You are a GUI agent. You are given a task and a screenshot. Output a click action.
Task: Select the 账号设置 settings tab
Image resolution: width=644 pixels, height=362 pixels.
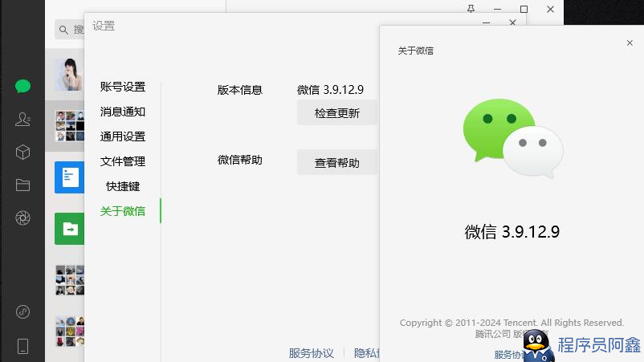[x=122, y=87]
